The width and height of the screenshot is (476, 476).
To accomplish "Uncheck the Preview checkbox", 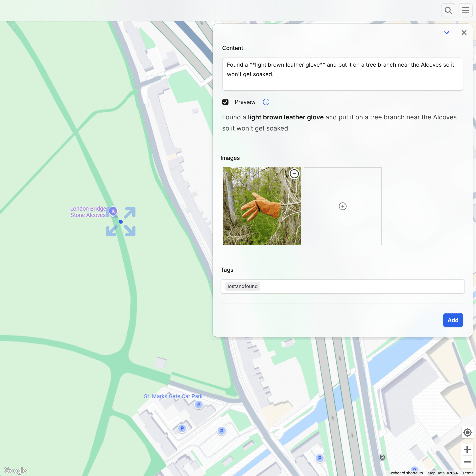I will (225, 102).
